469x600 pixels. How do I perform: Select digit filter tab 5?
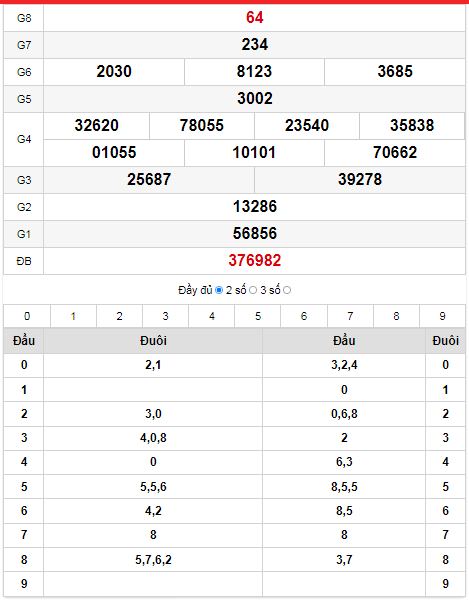click(x=258, y=316)
